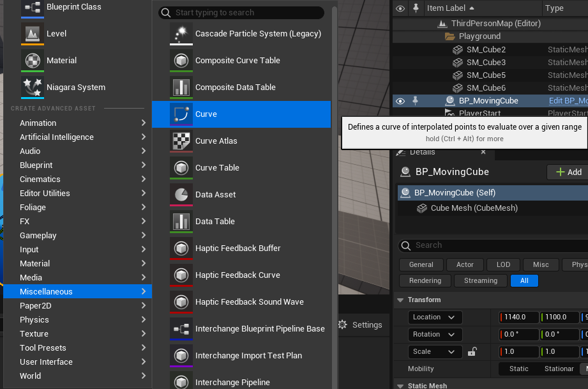Viewport: 588px width, 389px height.
Task: Click the Niagara System stars icon
Action: tap(33, 88)
